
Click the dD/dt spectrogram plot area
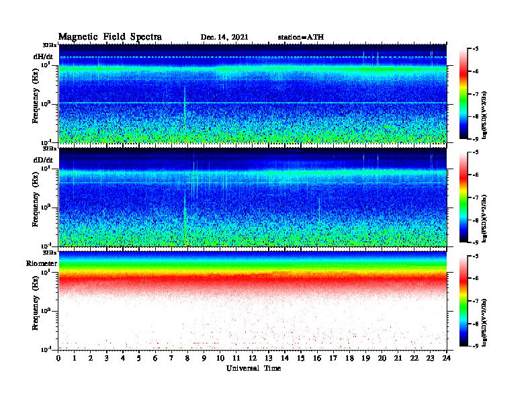[x=253, y=197]
